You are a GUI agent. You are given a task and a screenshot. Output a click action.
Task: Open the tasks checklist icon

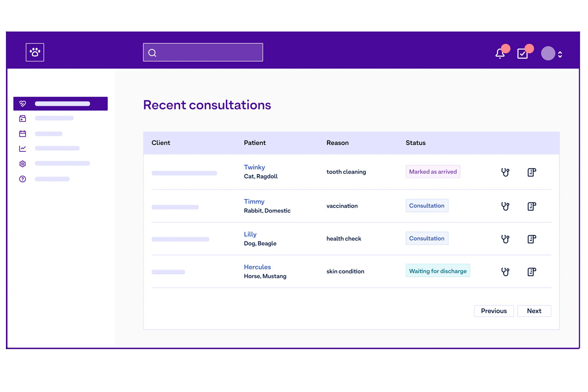[523, 54]
